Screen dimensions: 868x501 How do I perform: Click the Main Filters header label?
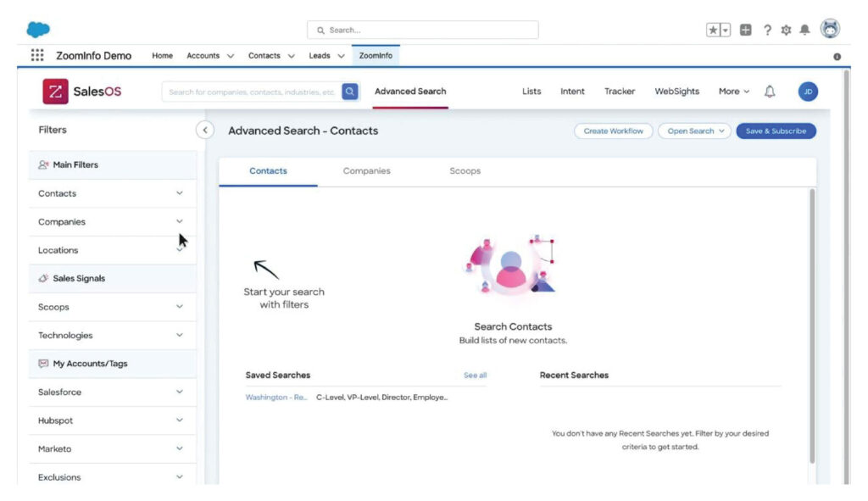pyautogui.click(x=75, y=165)
